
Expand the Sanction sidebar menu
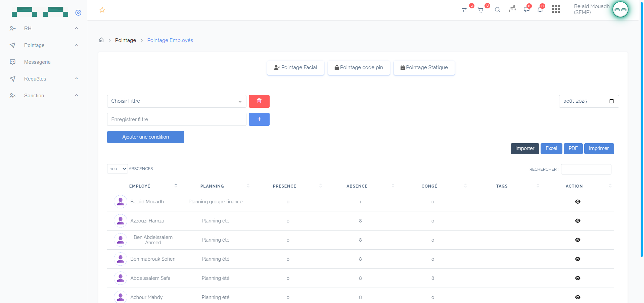click(44, 96)
